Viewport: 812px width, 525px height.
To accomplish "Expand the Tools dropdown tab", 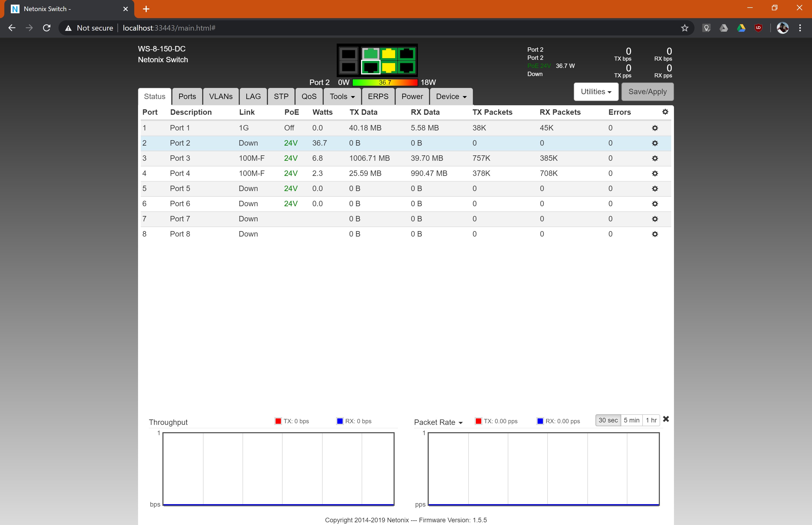I will [342, 97].
